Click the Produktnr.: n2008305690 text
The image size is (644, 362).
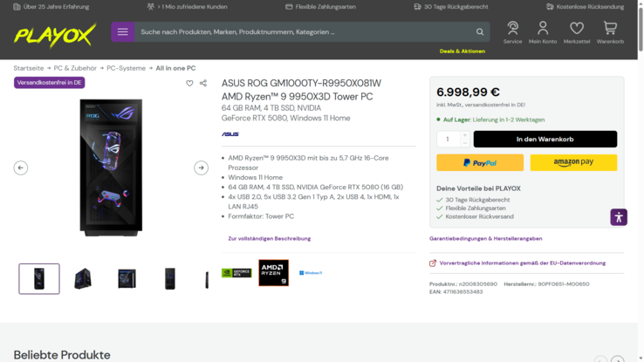(463, 284)
